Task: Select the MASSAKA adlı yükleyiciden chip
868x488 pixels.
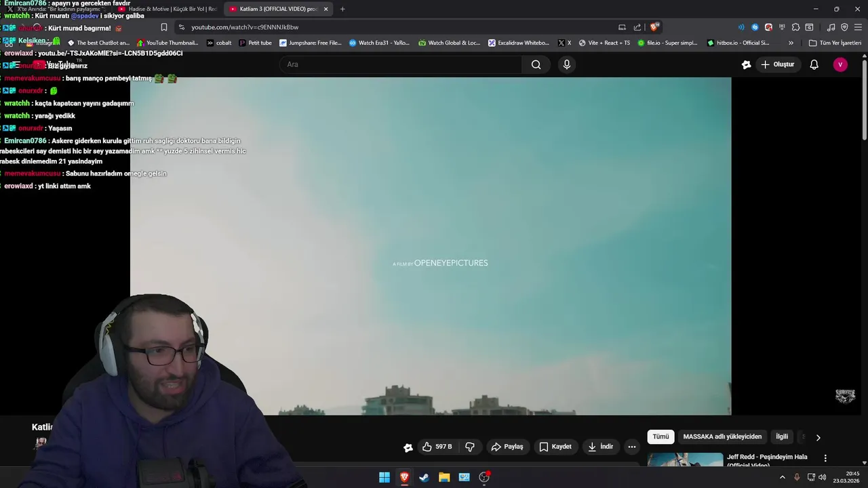Action: coord(722,436)
